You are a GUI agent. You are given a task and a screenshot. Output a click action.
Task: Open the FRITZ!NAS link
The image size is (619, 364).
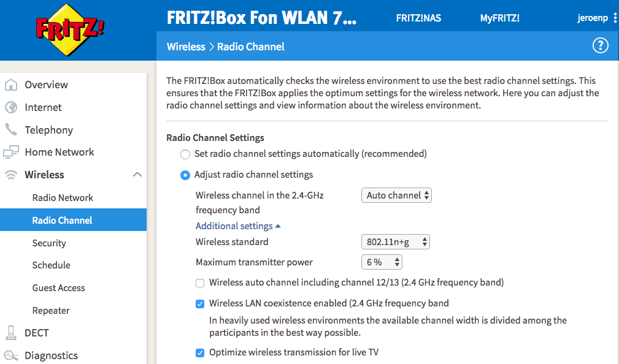tap(418, 18)
